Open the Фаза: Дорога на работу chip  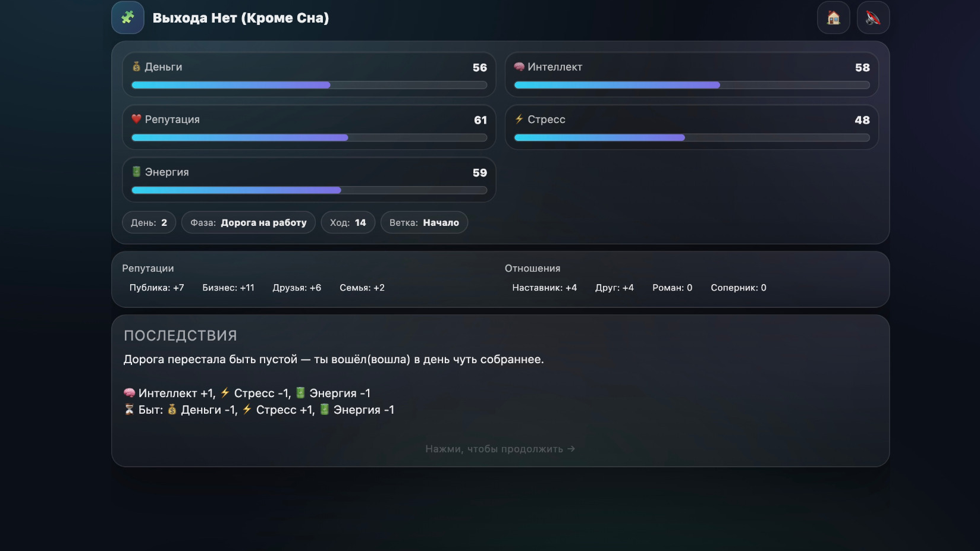(249, 222)
